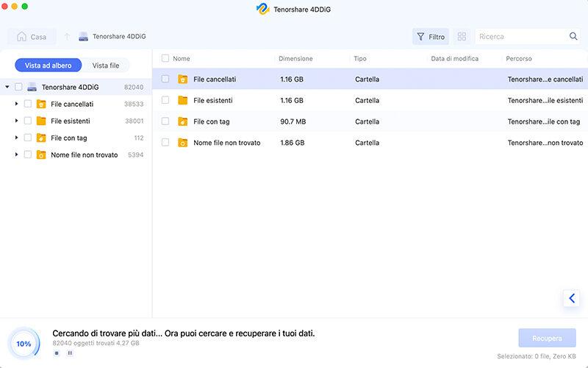Switch to the Vista file tab
This screenshot has width=588, height=368.
coord(105,66)
